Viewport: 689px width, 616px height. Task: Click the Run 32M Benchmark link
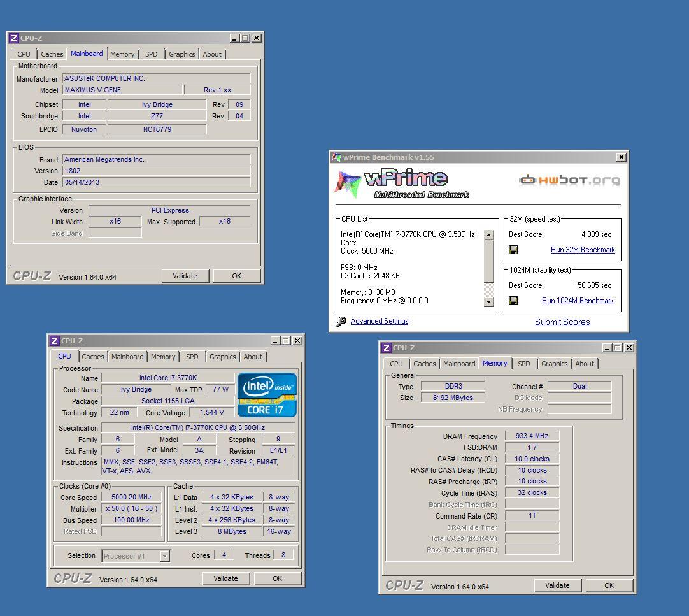pyautogui.click(x=583, y=250)
